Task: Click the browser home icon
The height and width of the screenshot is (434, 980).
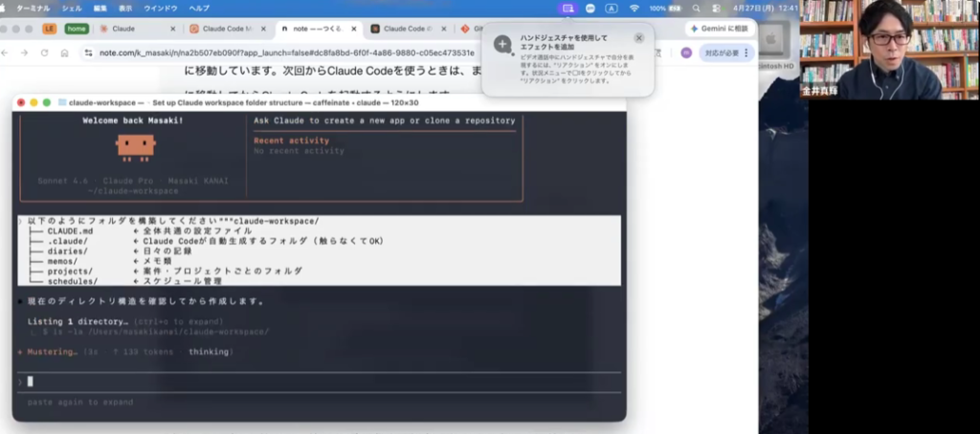Action: click(63, 53)
